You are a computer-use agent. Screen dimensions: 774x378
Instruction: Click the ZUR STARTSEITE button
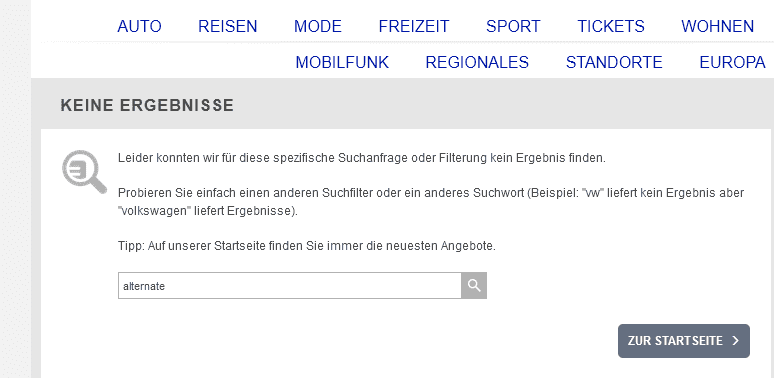[x=684, y=341]
